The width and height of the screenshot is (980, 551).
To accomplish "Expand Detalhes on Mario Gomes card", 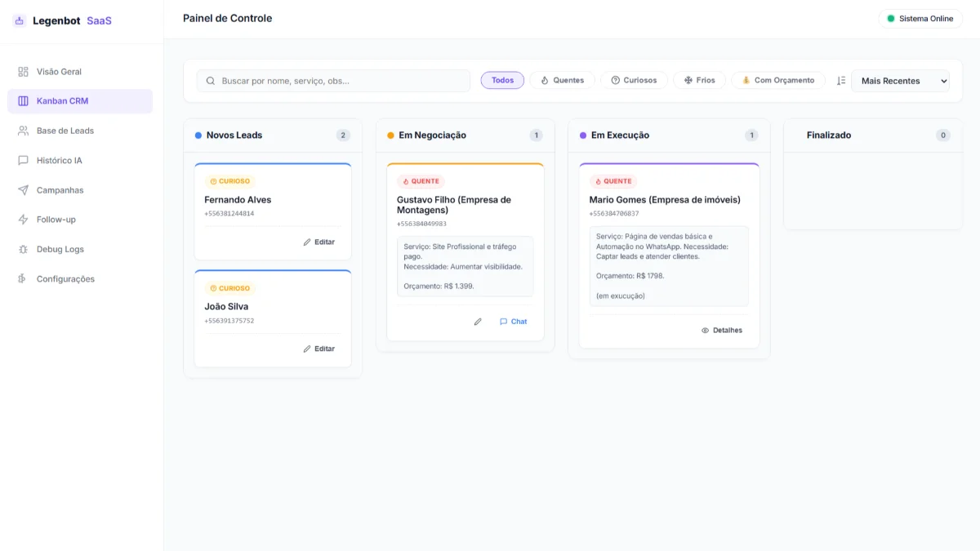I will click(x=723, y=330).
